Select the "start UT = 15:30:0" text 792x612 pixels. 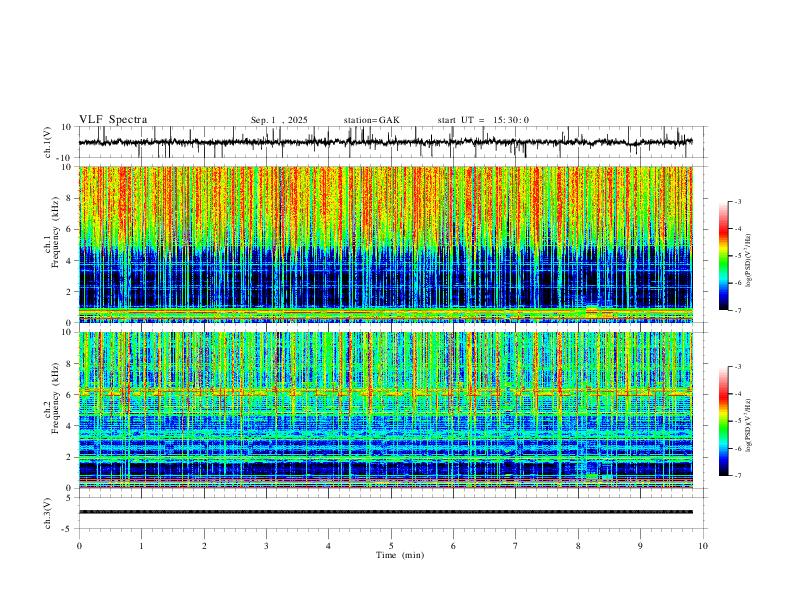click(483, 120)
